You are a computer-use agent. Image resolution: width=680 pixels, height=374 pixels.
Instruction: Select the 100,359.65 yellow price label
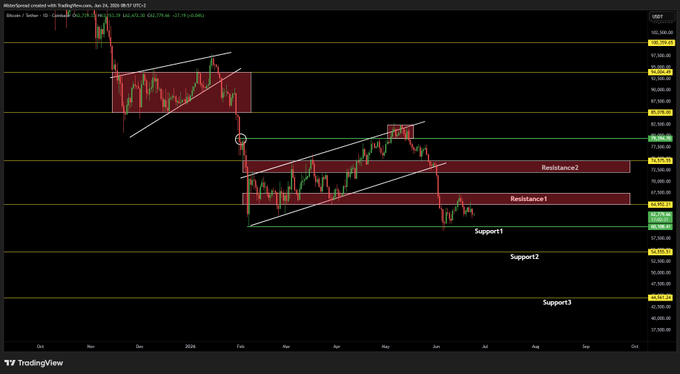[x=661, y=43]
